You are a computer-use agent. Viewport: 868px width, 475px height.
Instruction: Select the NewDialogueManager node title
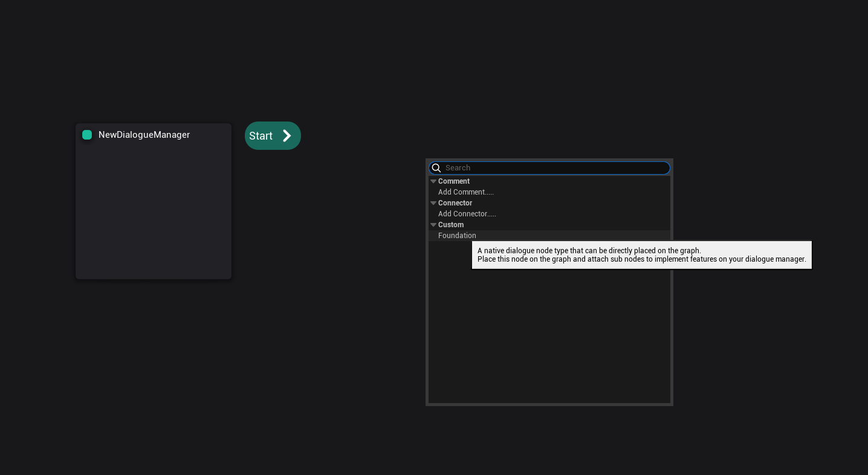pos(144,135)
